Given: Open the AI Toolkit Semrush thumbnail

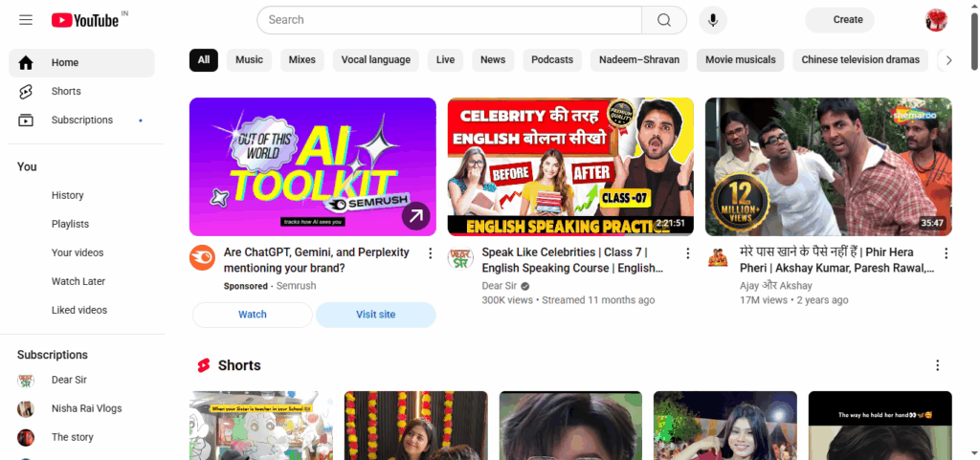Looking at the screenshot, I should click(x=313, y=166).
